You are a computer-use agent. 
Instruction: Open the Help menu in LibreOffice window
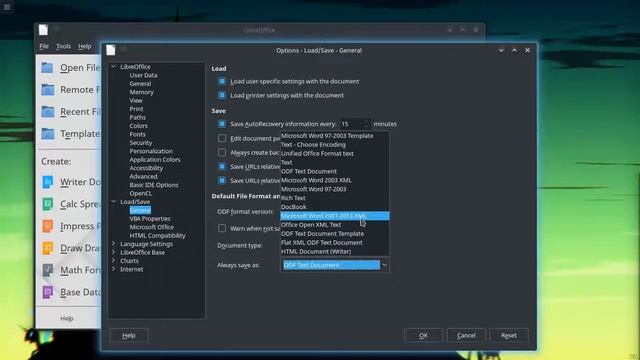tap(84, 46)
